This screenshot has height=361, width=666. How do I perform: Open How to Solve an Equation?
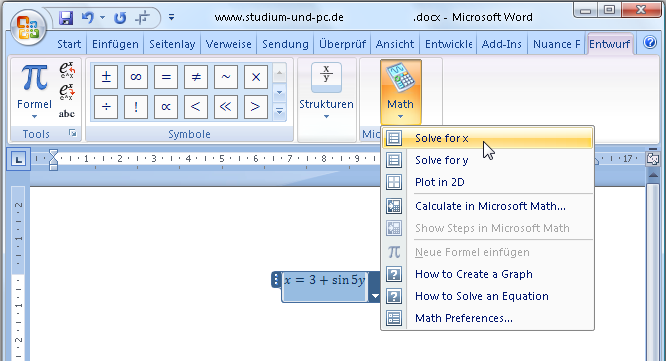tap(487, 296)
